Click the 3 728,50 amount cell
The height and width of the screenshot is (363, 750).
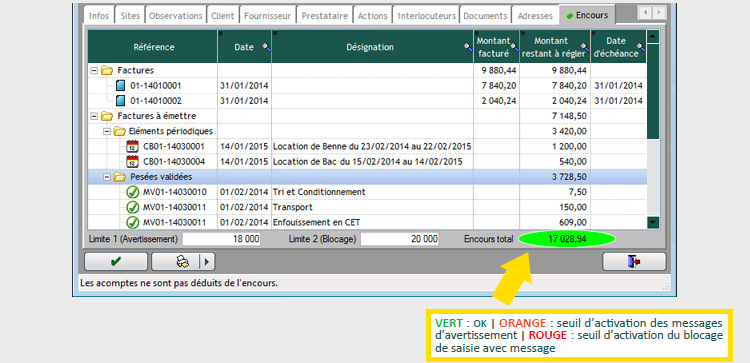click(555, 177)
